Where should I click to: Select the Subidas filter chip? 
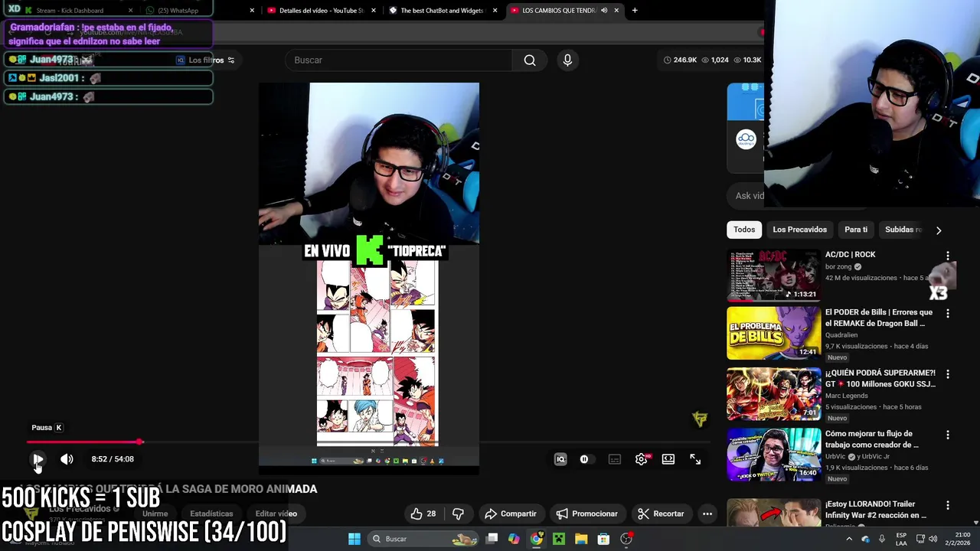(902, 230)
